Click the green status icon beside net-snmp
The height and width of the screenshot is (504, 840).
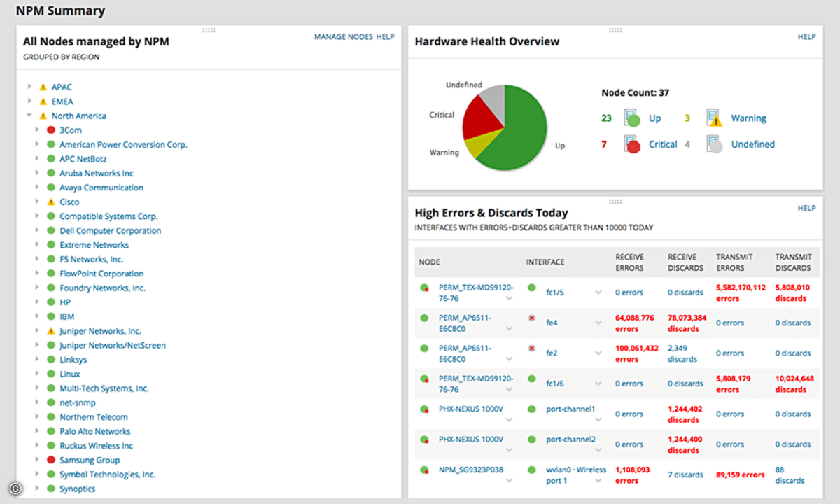click(50, 402)
